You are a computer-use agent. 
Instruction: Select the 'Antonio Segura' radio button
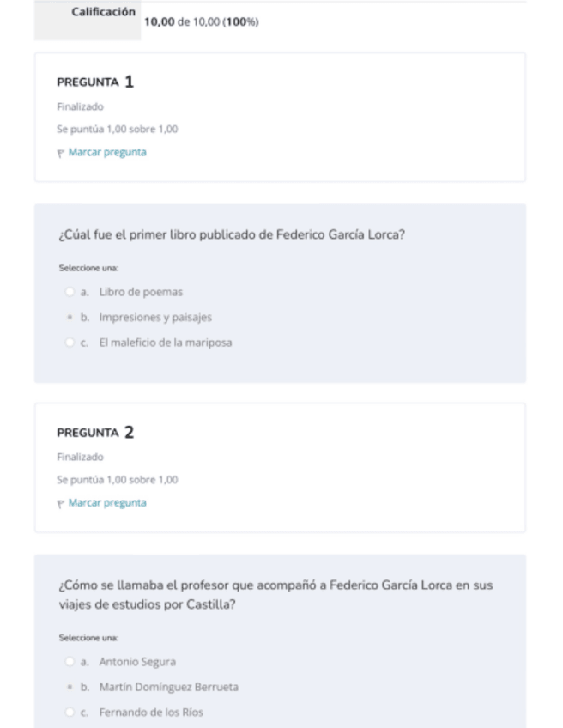[70, 662]
